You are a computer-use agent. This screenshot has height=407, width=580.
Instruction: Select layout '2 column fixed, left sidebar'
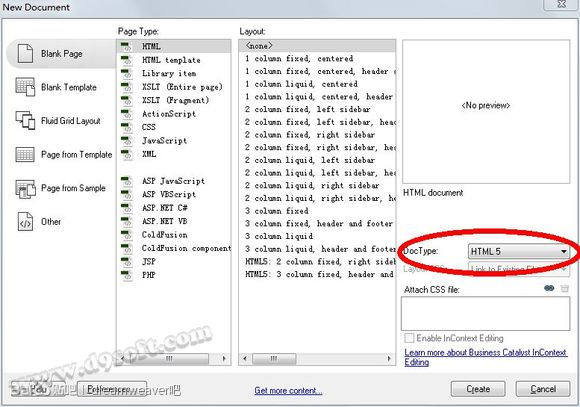click(x=317, y=109)
